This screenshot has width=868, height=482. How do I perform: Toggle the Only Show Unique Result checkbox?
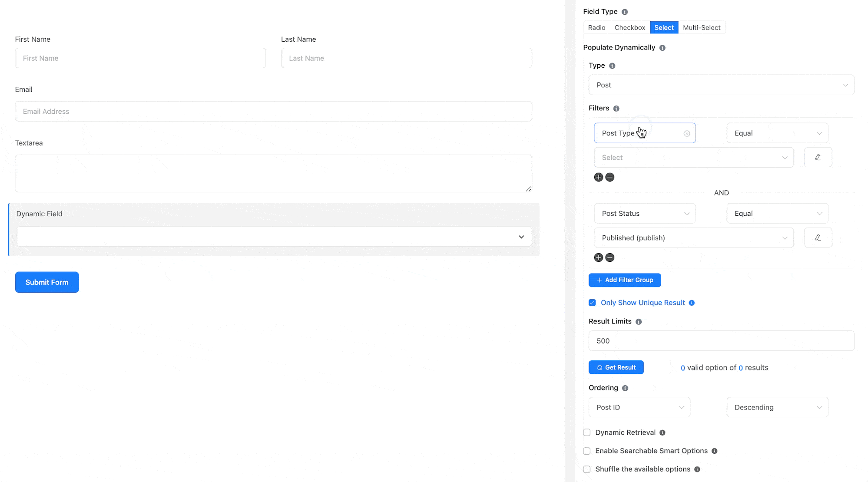click(592, 303)
